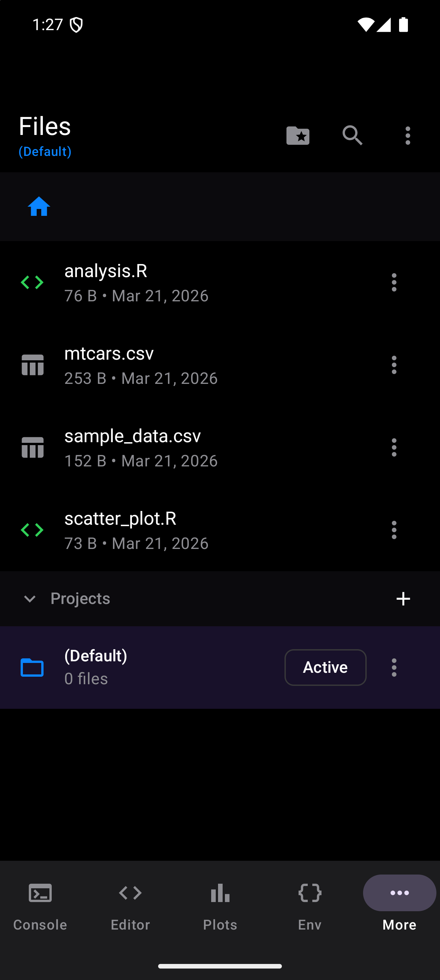Image resolution: width=440 pixels, height=980 pixels.
Task: Open options menu for analysis.R
Action: pyautogui.click(x=394, y=283)
